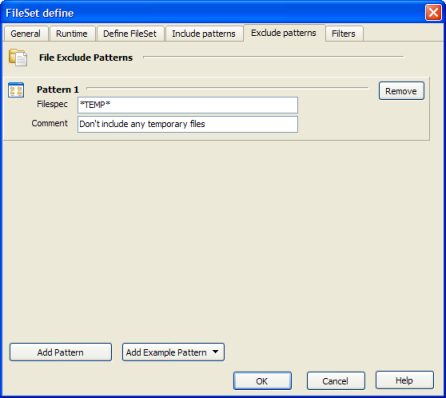This screenshot has height=398, width=446.
Task: Open the Filters tab
Action: [344, 34]
